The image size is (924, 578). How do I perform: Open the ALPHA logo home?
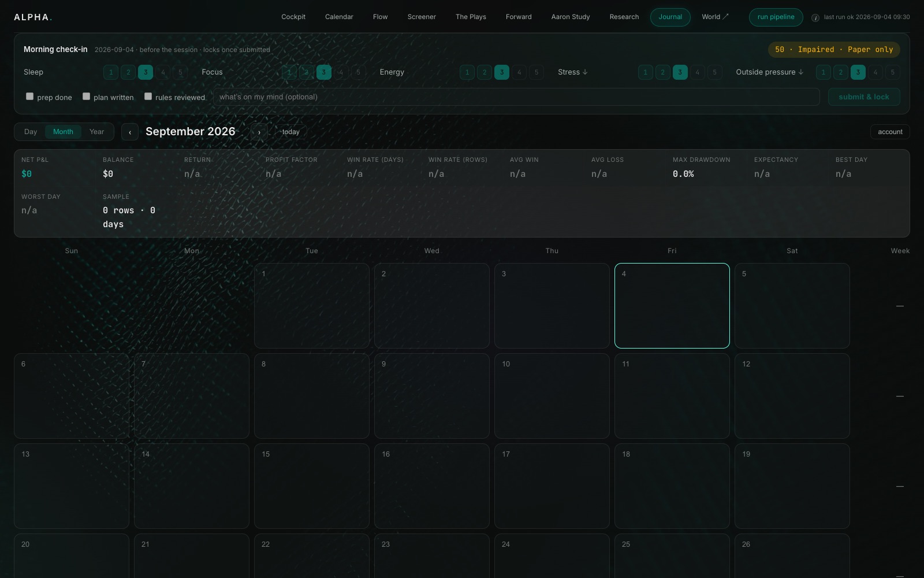point(33,17)
